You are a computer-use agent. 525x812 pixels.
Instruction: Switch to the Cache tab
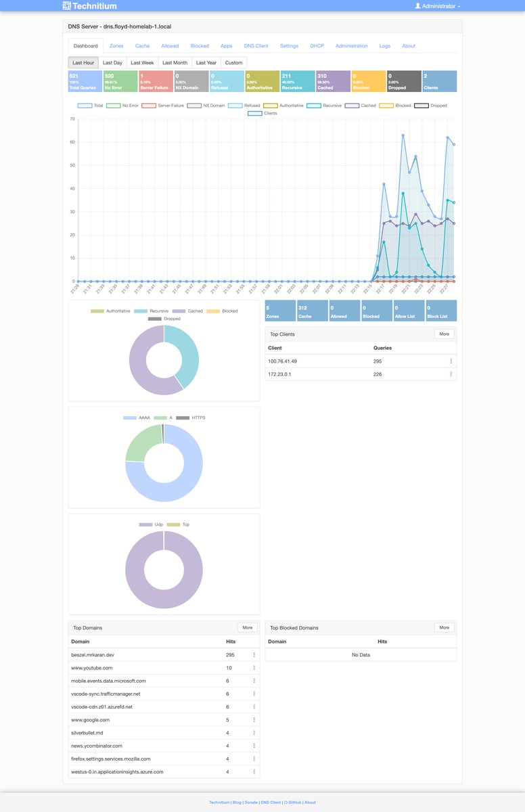pos(142,46)
